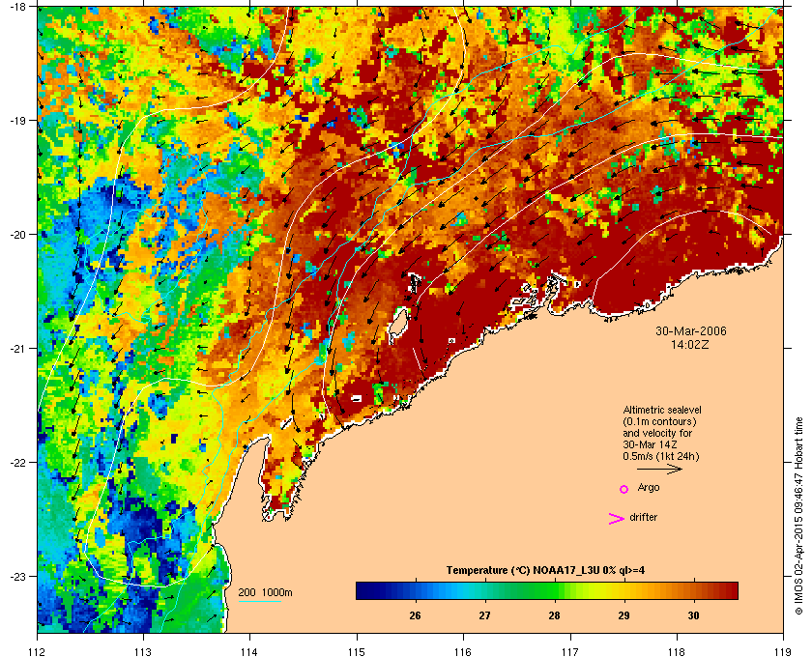Screen dimensions: 812x657
Task: Click the "Temperature (°C) NOAA17_L3U 0% ql>=4" title
Action: (x=545, y=570)
